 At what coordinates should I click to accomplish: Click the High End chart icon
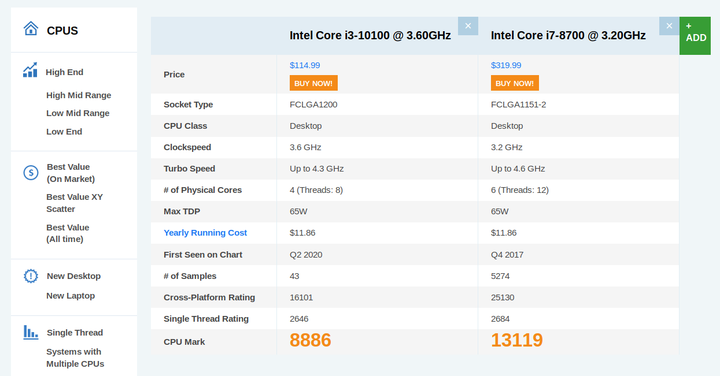(30, 70)
